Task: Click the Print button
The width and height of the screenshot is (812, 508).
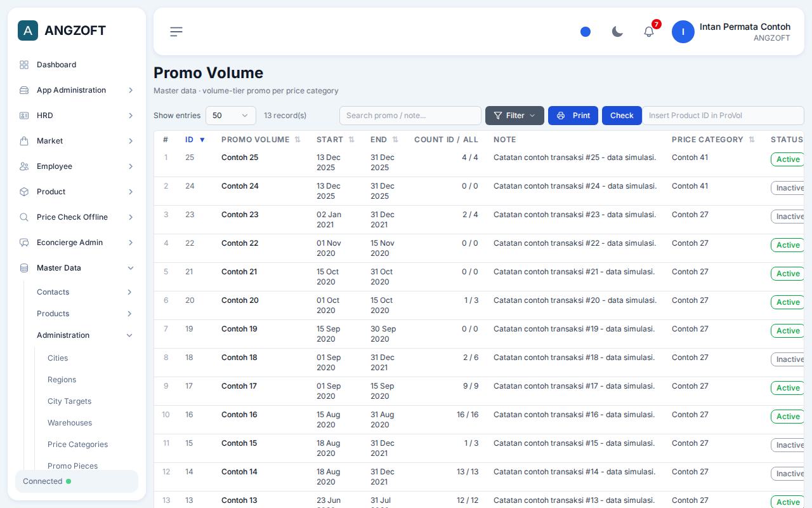Action: 573,116
